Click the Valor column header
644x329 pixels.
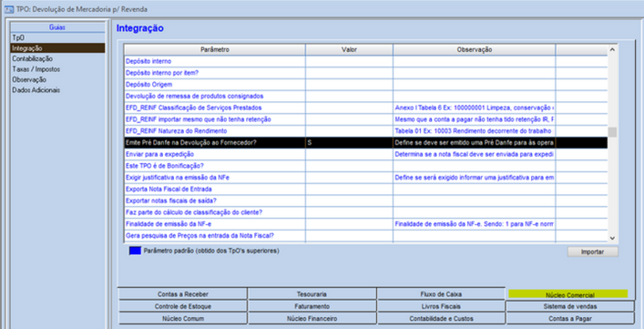point(349,49)
